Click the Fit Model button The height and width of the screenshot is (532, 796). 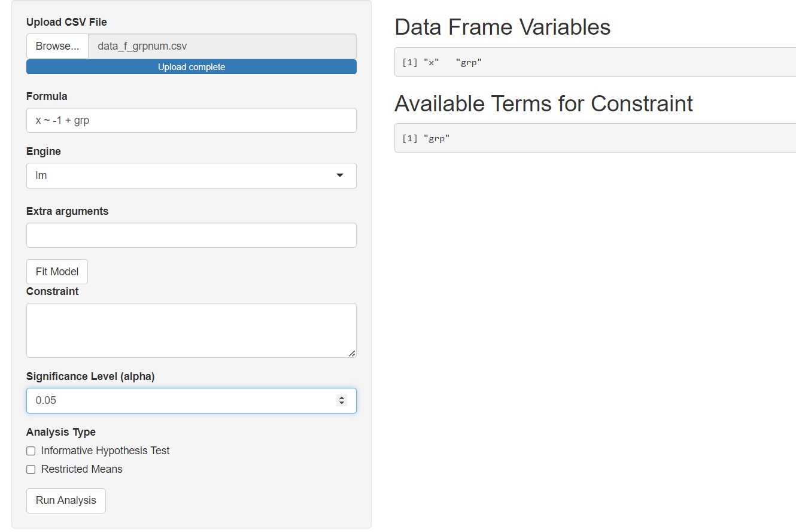click(57, 272)
